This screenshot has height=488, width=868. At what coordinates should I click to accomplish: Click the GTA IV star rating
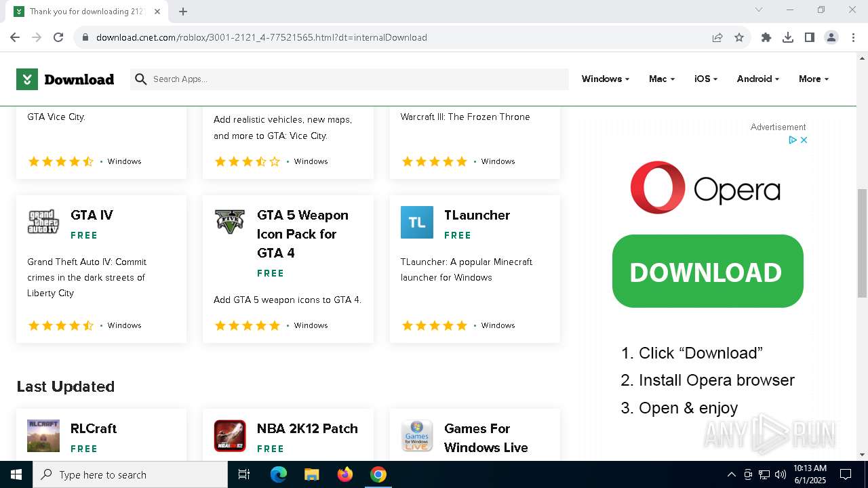tap(60, 325)
